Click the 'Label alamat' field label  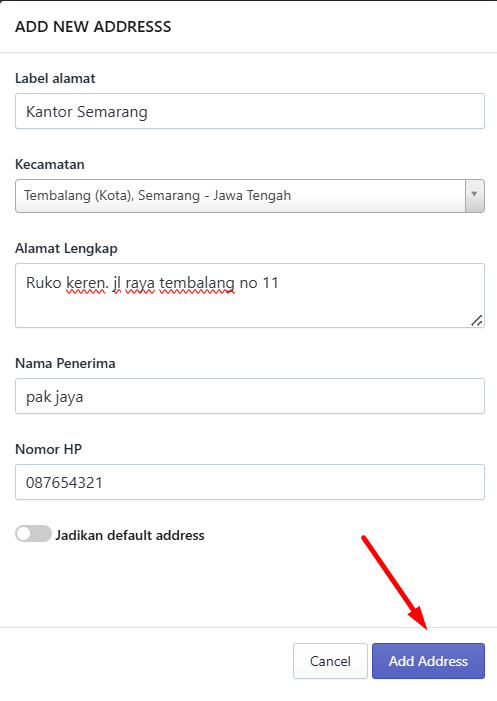click(55, 78)
